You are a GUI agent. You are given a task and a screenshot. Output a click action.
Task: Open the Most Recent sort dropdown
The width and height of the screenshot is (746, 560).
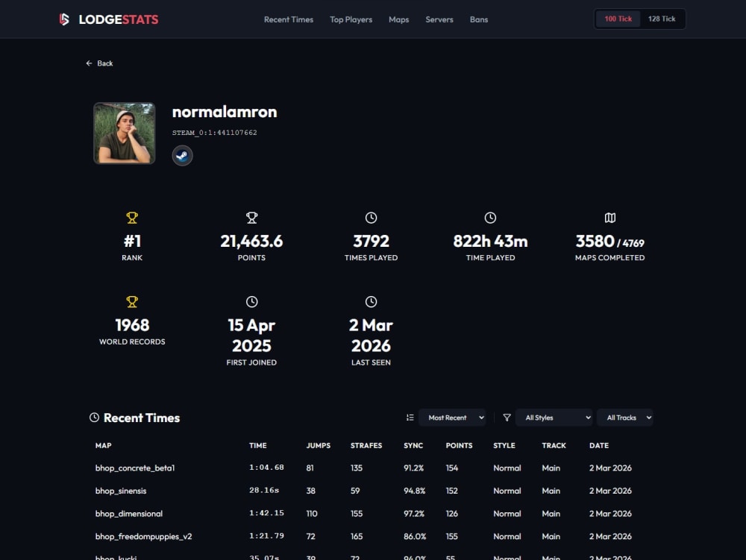tap(453, 418)
